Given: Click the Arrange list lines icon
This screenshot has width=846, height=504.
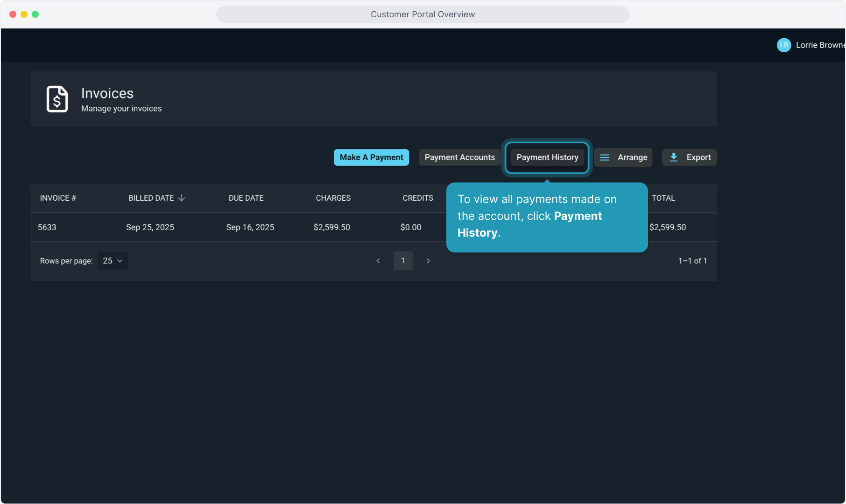Looking at the screenshot, I should 604,158.
